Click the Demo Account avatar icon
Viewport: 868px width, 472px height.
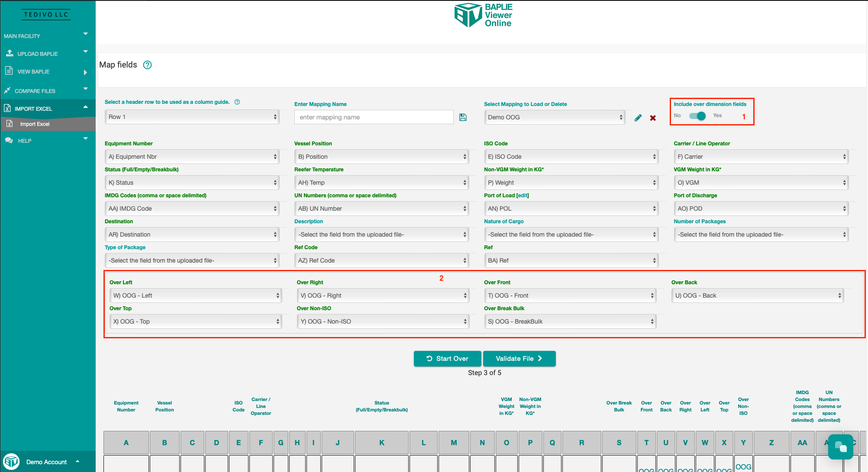[x=12, y=462]
